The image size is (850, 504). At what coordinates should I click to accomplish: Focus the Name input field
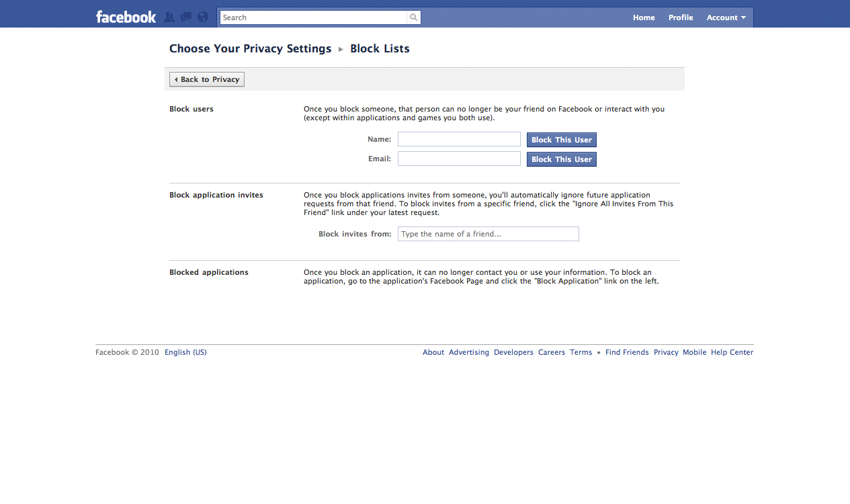459,139
